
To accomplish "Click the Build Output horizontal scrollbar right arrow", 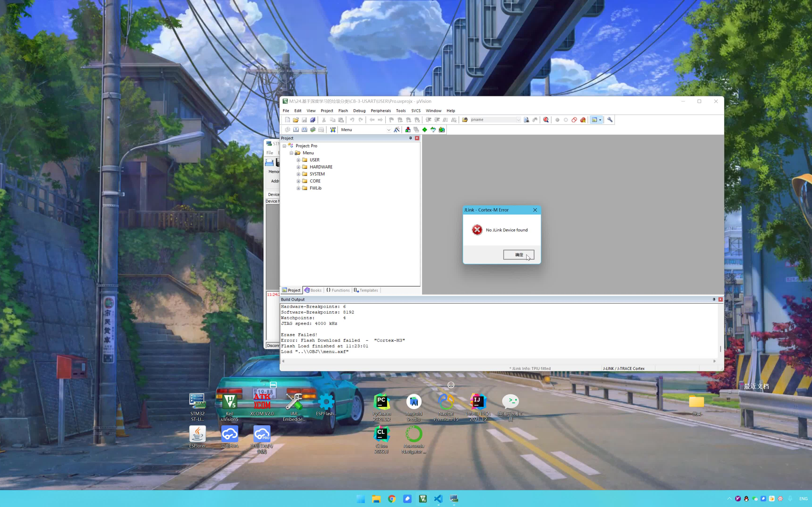I will 714,361.
